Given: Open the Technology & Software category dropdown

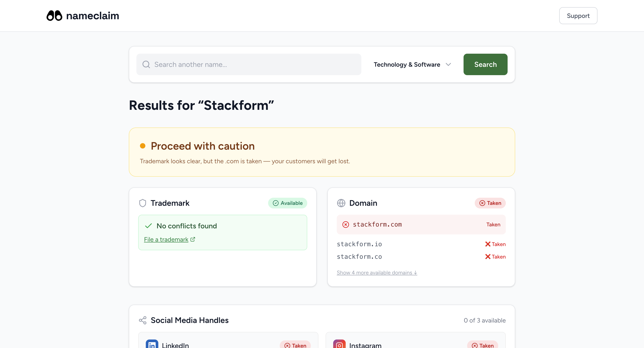Looking at the screenshot, I should click(412, 64).
